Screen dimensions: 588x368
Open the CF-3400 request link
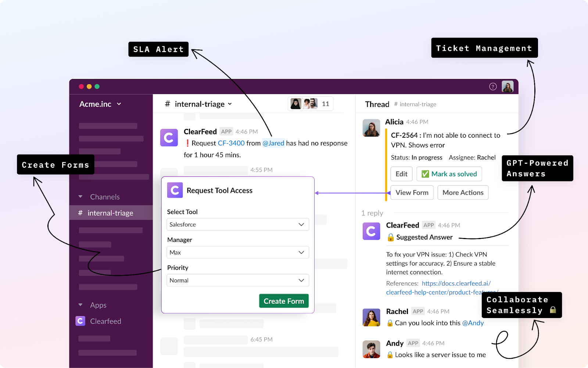pyautogui.click(x=231, y=143)
